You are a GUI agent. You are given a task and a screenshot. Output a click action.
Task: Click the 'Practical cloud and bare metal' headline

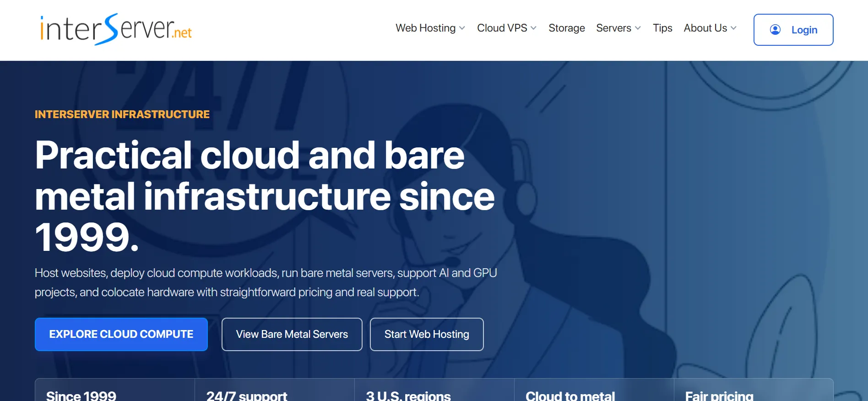[265, 196]
